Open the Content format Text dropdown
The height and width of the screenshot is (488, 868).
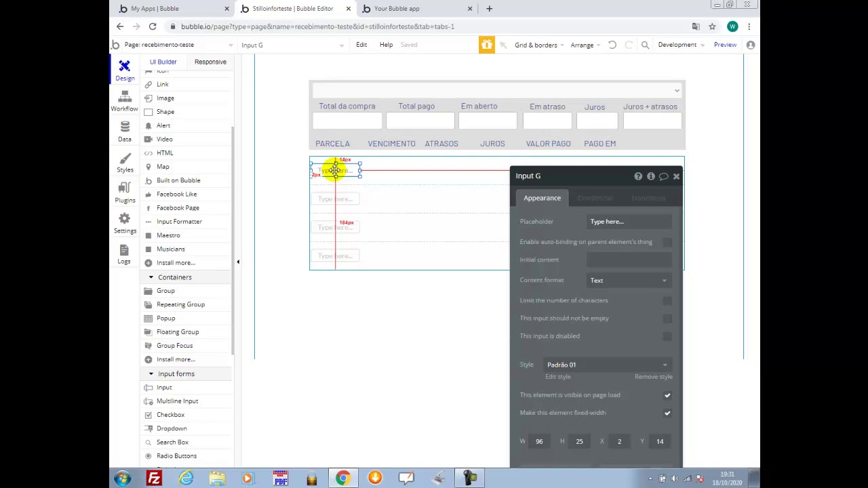click(629, 280)
